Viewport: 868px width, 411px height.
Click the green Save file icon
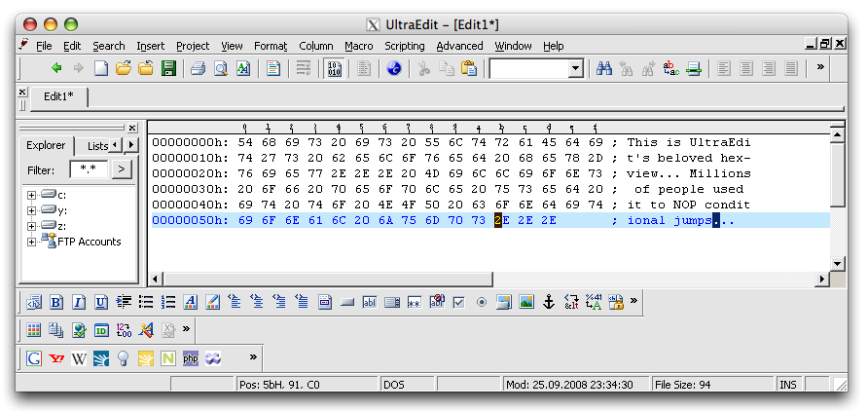(x=168, y=69)
